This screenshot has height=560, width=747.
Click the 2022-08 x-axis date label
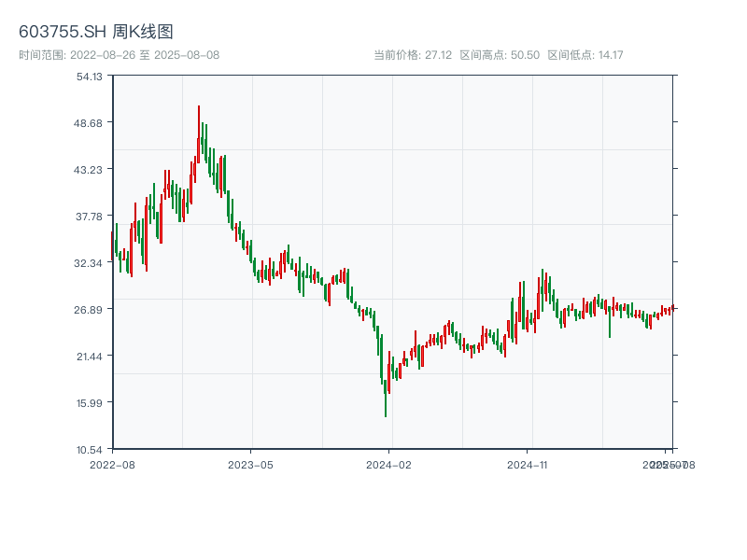[x=112, y=464]
